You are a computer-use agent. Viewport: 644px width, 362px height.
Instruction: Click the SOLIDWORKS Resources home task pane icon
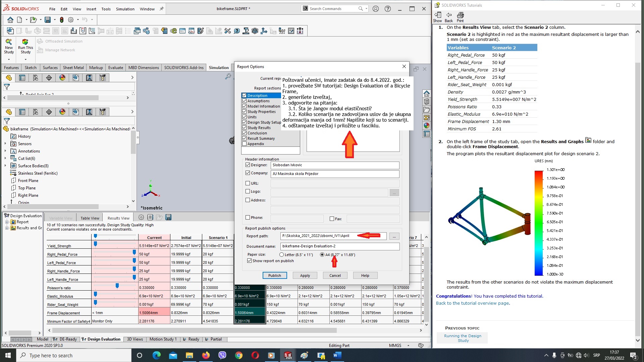[427, 94]
